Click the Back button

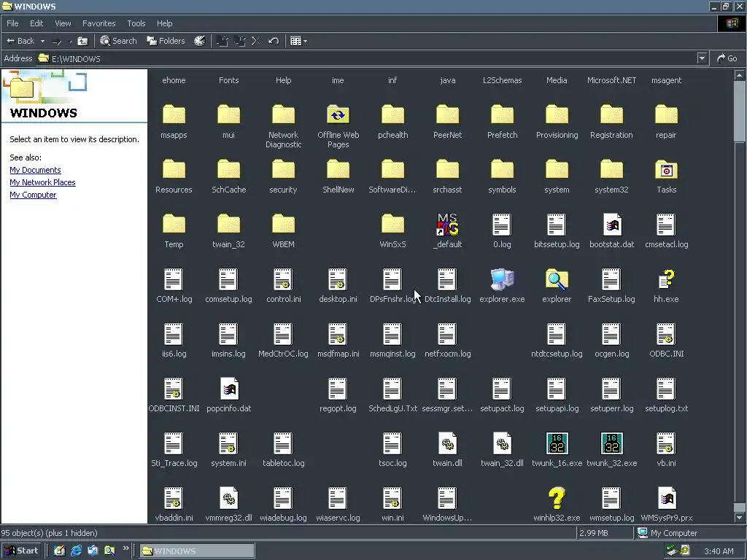20,41
